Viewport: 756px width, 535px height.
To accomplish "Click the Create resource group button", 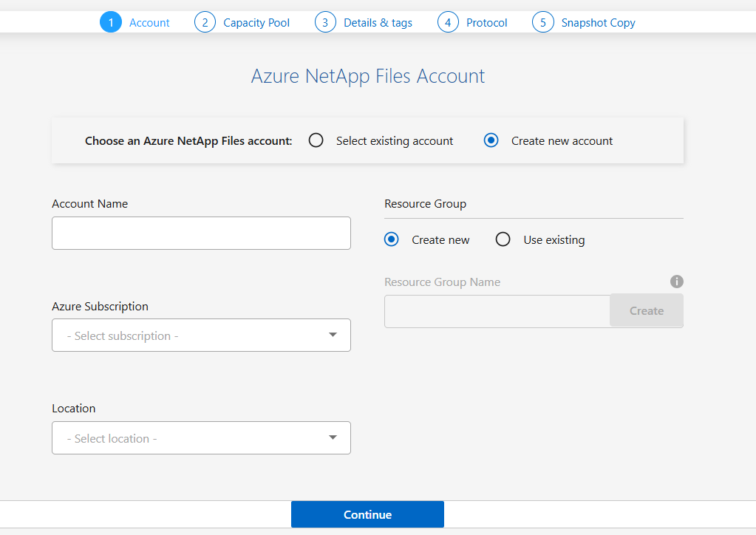I will pos(646,311).
